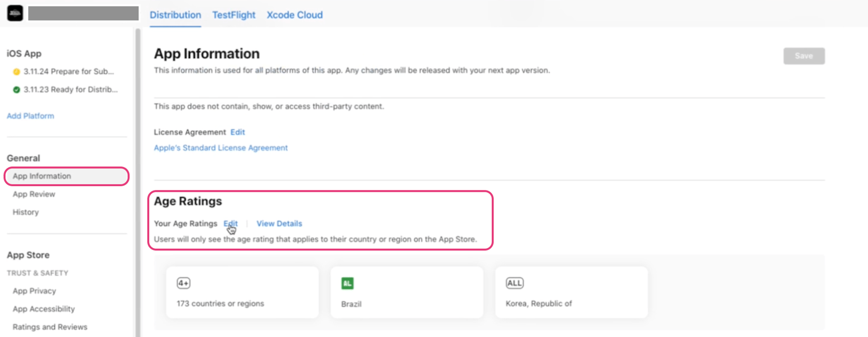Select the green status 3.11.23 version
The height and width of the screenshot is (337, 868).
pyautogui.click(x=65, y=90)
